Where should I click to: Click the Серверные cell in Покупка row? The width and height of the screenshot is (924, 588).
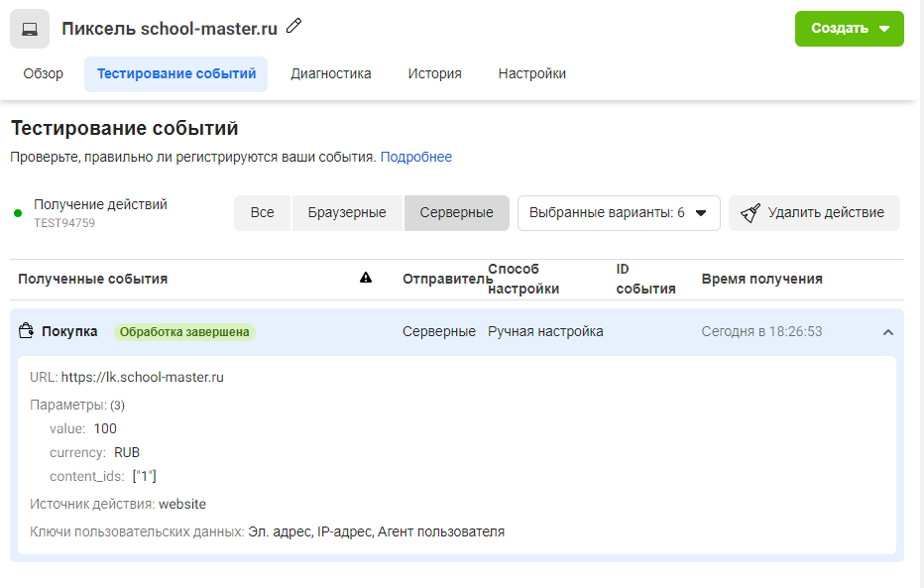click(x=439, y=331)
